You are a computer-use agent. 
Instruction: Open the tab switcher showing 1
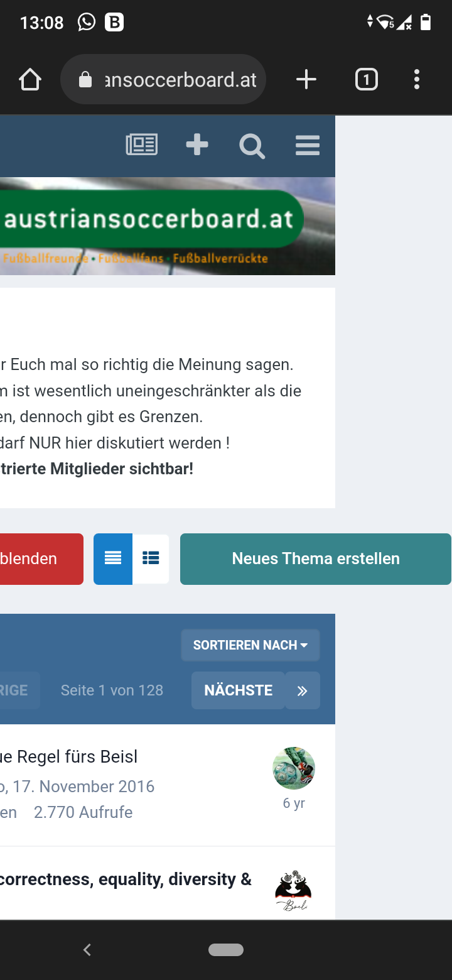tap(367, 80)
